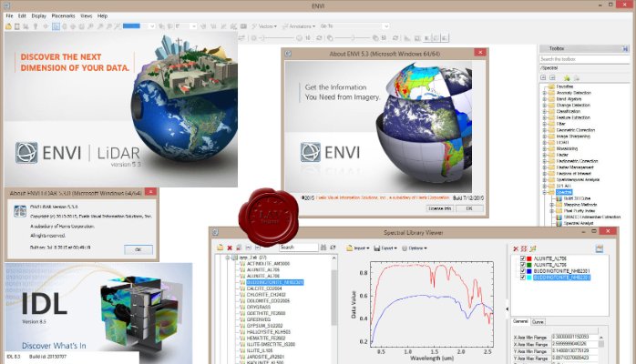Click the Build 3D Cube tool icon in Toolbox
Screen dimensions: 636x364
point(559,198)
